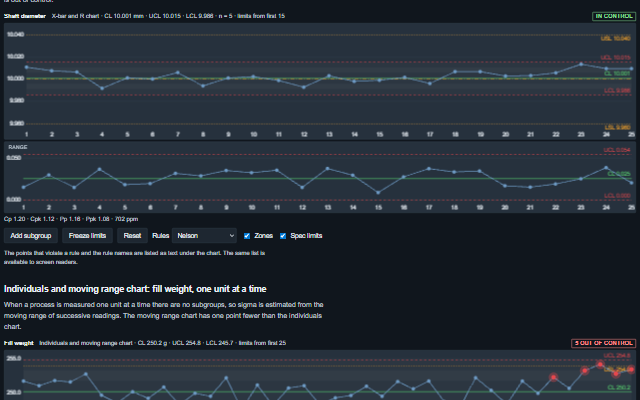Click the IN CONTROL status badge
The width and height of the screenshot is (640, 400).
[614, 16]
